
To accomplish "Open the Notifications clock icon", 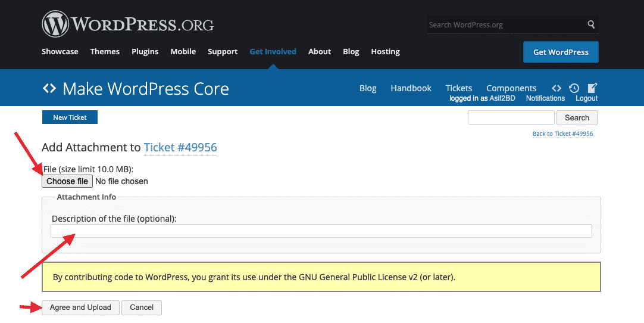I will pos(574,88).
